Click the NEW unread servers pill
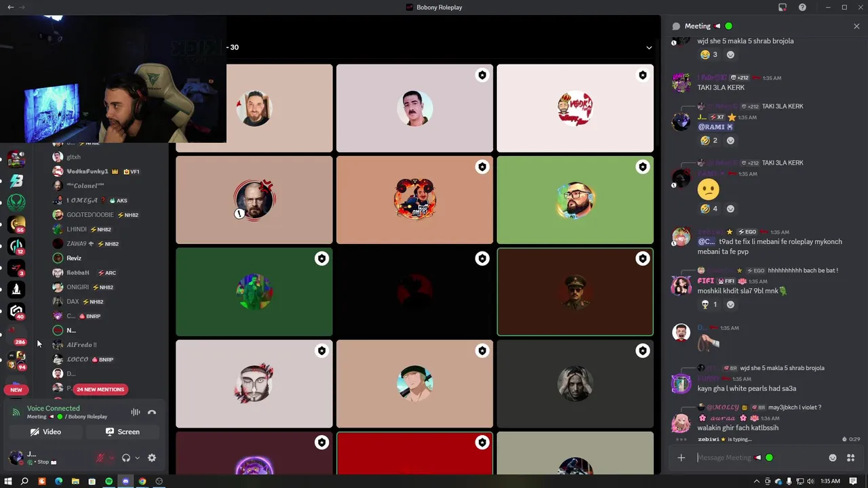 [16, 390]
